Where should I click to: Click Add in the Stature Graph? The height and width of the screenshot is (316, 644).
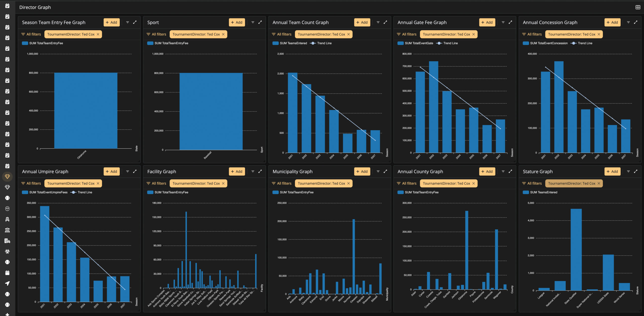[x=612, y=171]
